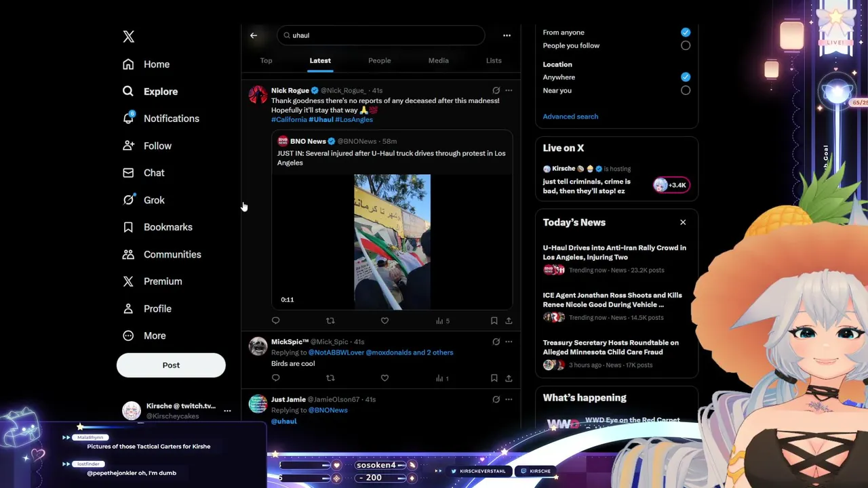Join Kirsche's live space +3.4K listeners
Image resolution: width=868 pixels, height=488 pixels.
tap(671, 185)
